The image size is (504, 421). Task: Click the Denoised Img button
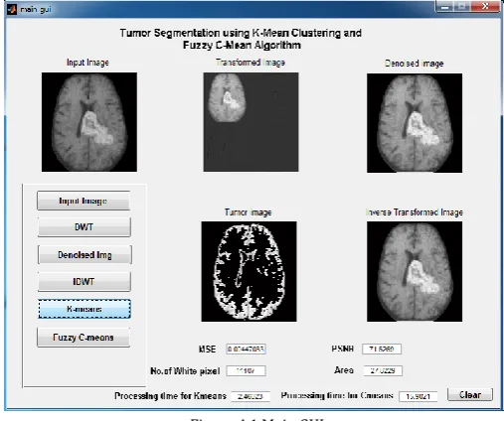pos(84,254)
